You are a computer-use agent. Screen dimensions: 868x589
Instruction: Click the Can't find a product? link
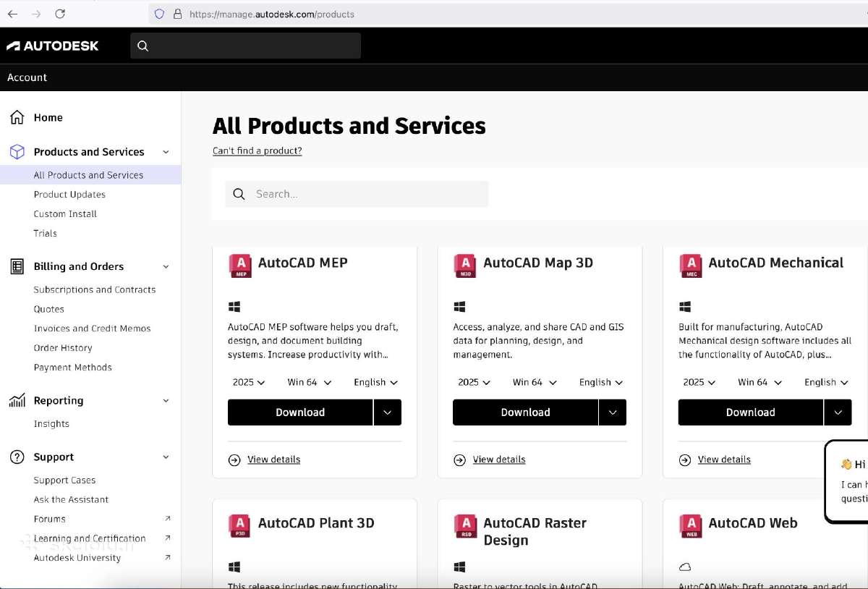click(x=257, y=151)
